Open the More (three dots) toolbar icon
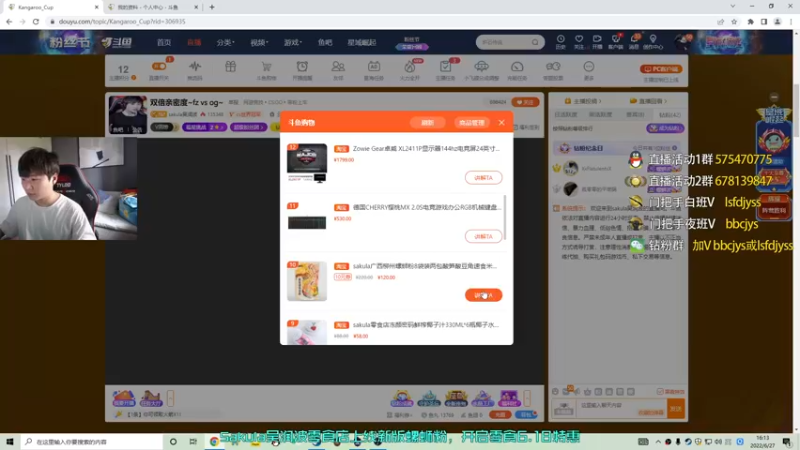The width and height of the screenshot is (800, 450). 589,66
